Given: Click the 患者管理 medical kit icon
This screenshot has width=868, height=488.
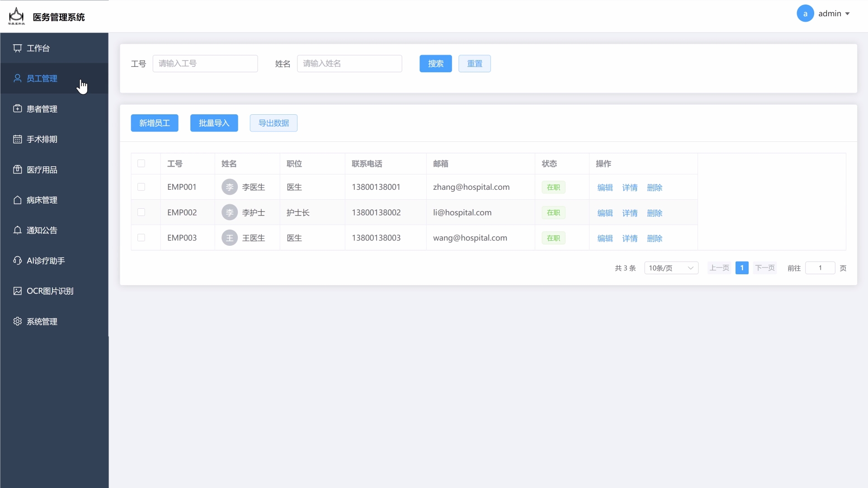Looking at the screenshot, I should tap(17, 109).
